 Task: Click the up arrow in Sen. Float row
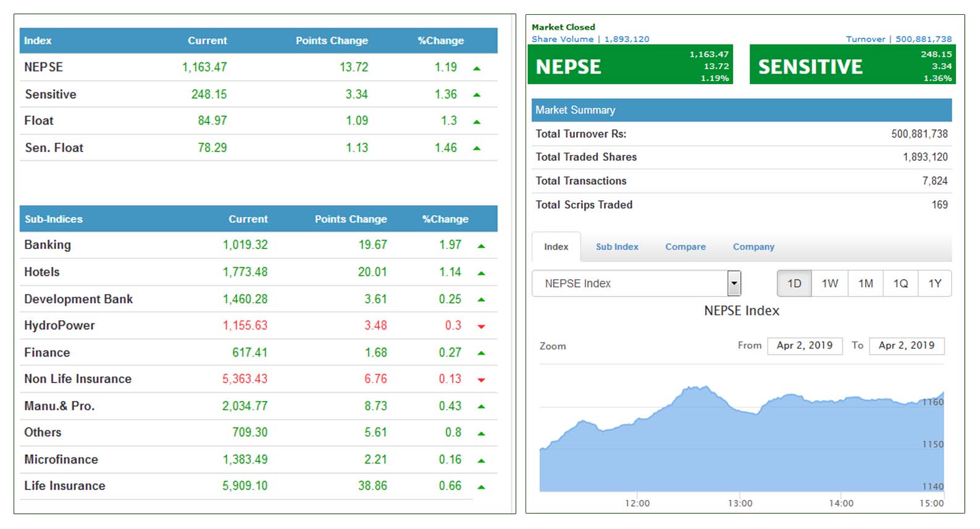pyautogui.click(x=477, y=148)
